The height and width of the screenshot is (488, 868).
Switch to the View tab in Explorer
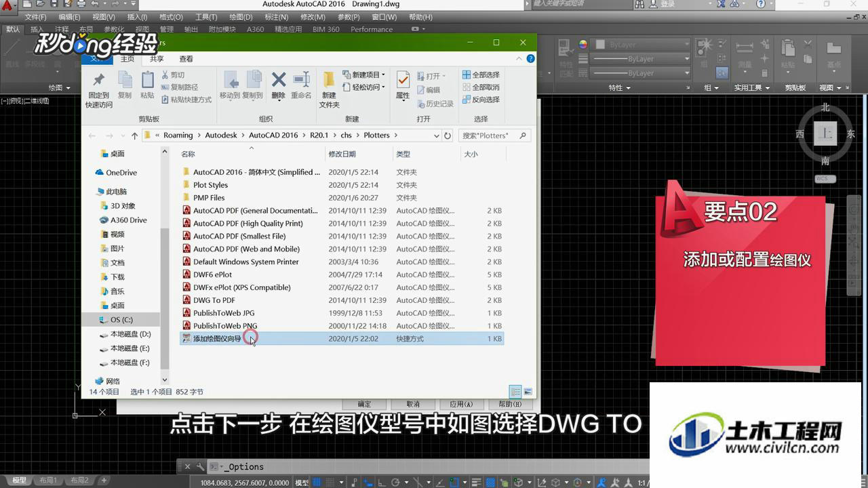click(x=186, y=59)
